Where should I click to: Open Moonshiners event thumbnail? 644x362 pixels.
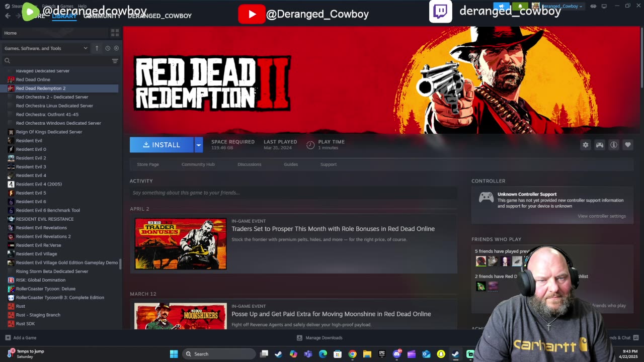click(x=181, y=316)
